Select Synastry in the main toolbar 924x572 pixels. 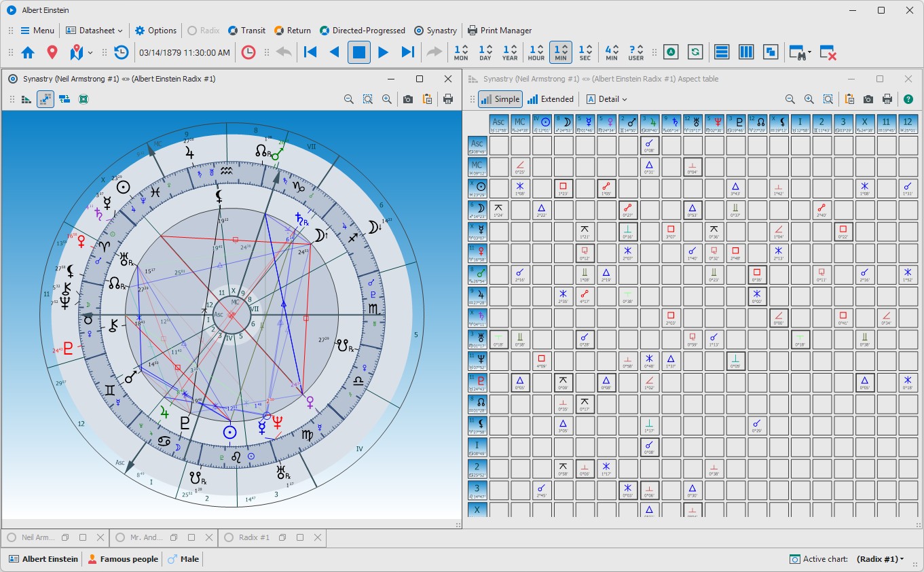436,31
